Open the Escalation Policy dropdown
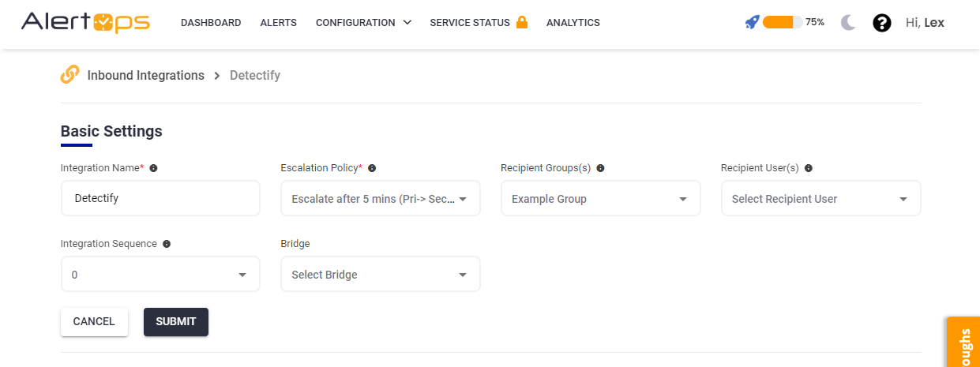 380,199
